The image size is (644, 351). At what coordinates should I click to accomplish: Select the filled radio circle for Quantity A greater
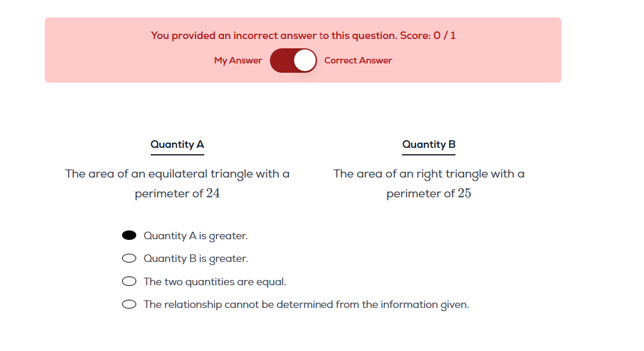[129, 235]
